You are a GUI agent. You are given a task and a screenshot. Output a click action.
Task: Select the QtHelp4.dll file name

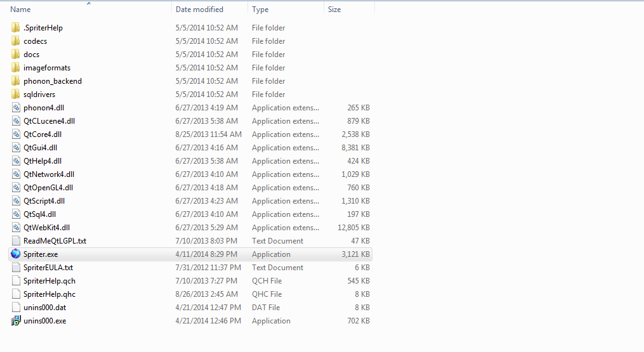pos(43,161)
